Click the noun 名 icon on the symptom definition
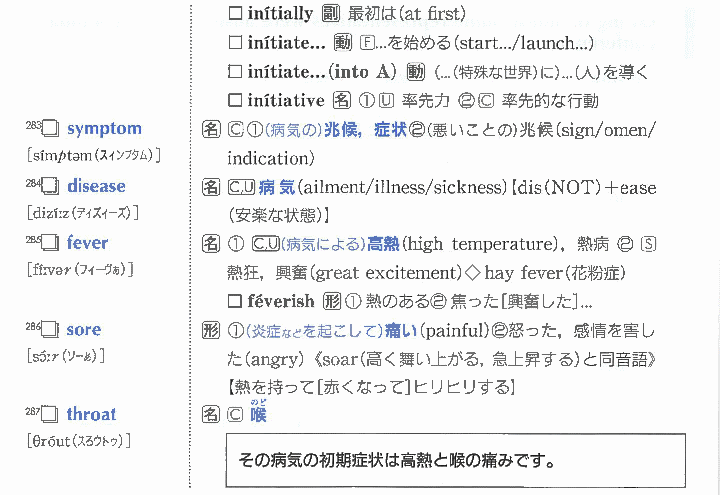 coord(211,129)
